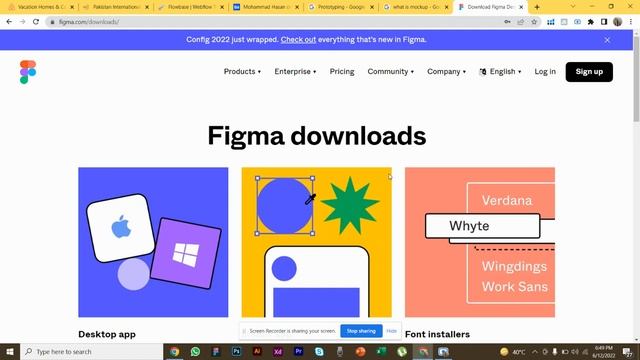Expand the Company dropdown menu
This screenshot has width=640, height=360.
click(446, 71)
